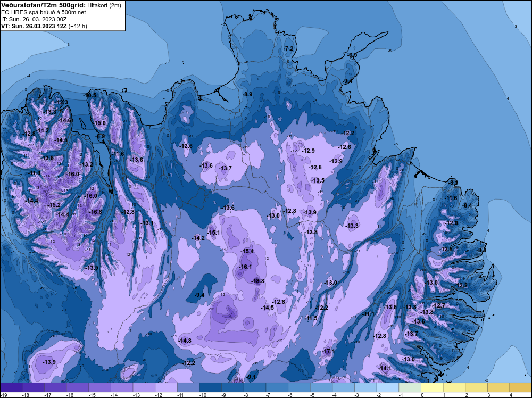Click the legend swatch between -4 and -3

pos(343,387)
